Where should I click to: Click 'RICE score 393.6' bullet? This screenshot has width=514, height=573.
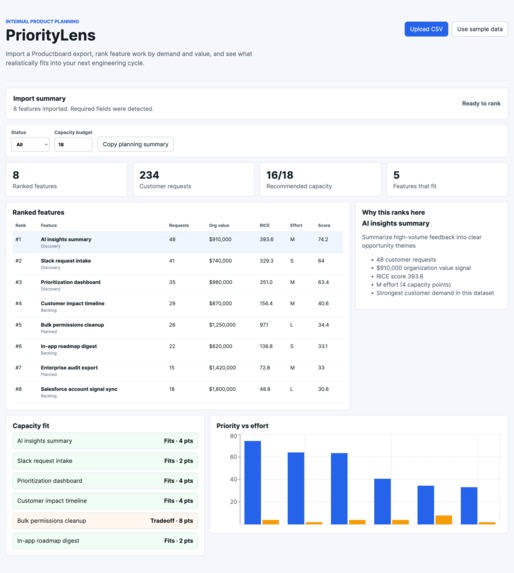400,276
